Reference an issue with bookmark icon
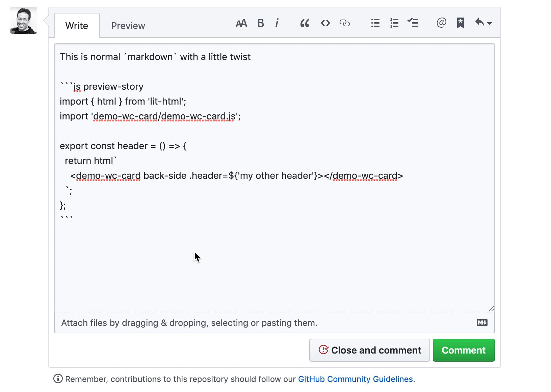This screenshot has width=551, height=392. coord(460,23)
